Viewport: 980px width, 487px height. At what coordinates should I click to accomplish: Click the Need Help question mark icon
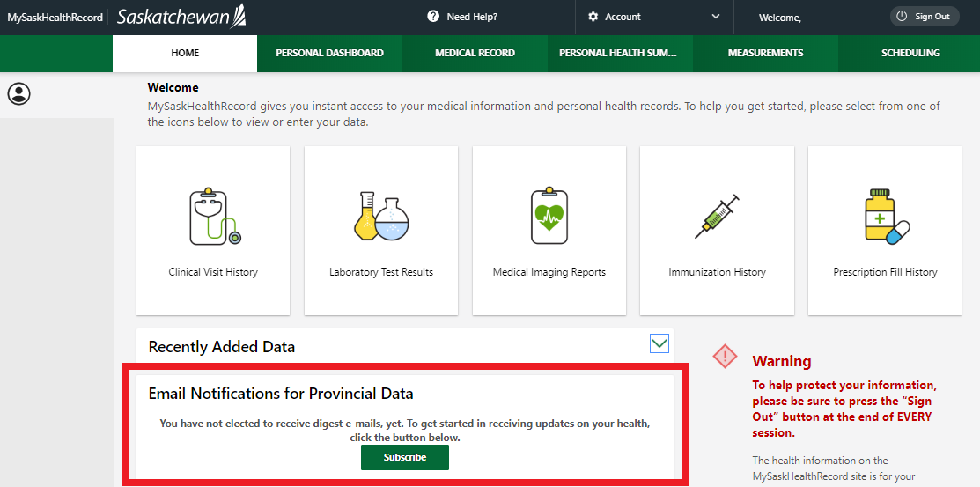point(433,17)
